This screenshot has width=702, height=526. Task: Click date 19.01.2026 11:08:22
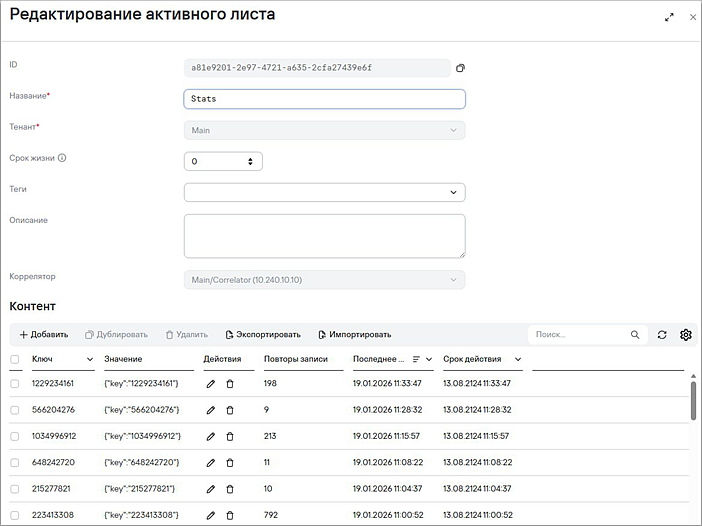tap(388, 462)
